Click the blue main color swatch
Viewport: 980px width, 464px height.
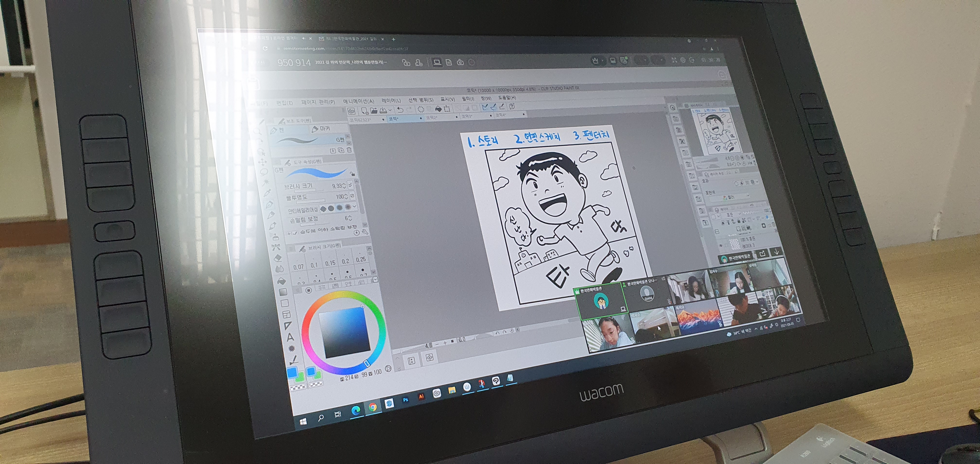[x=292, y=373]
